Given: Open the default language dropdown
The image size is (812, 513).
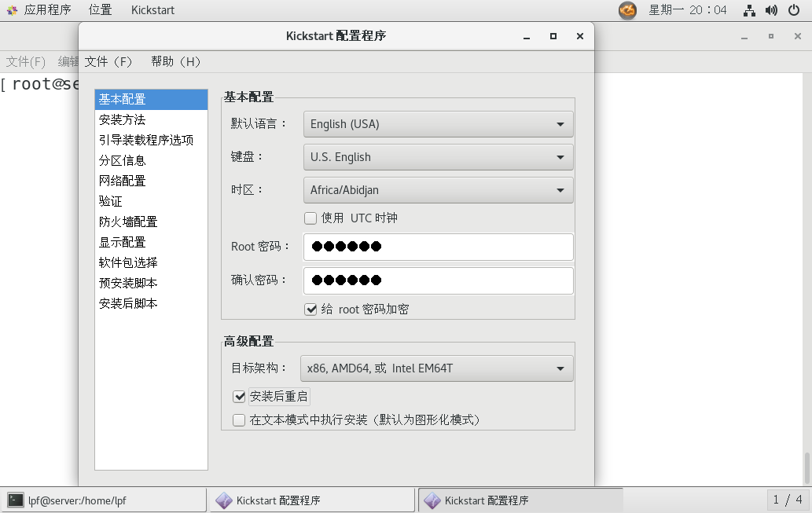Looking at the screenshot, I should (x=438, y=124).
